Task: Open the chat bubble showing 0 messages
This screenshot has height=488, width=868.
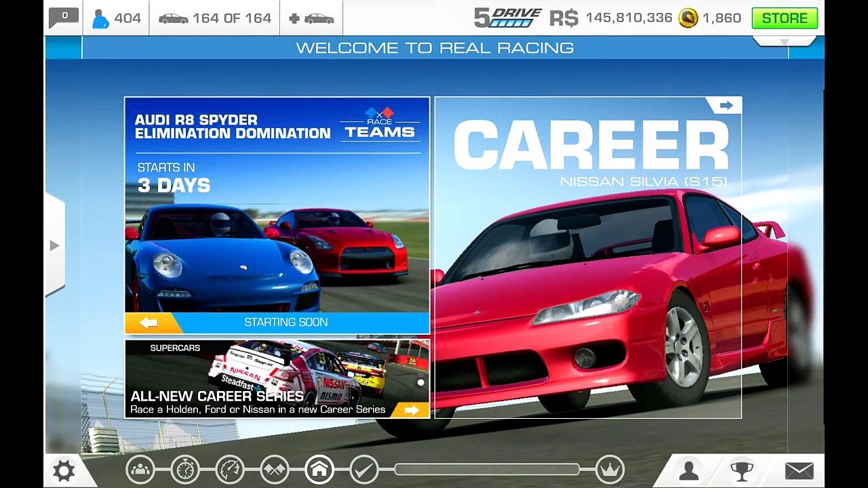Action: click(x=64, y=18)
